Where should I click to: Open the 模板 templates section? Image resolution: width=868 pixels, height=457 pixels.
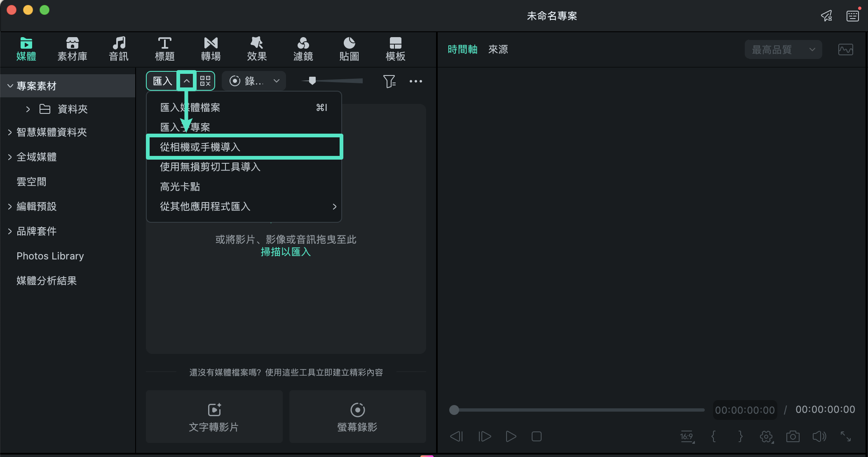pos(396,49)
